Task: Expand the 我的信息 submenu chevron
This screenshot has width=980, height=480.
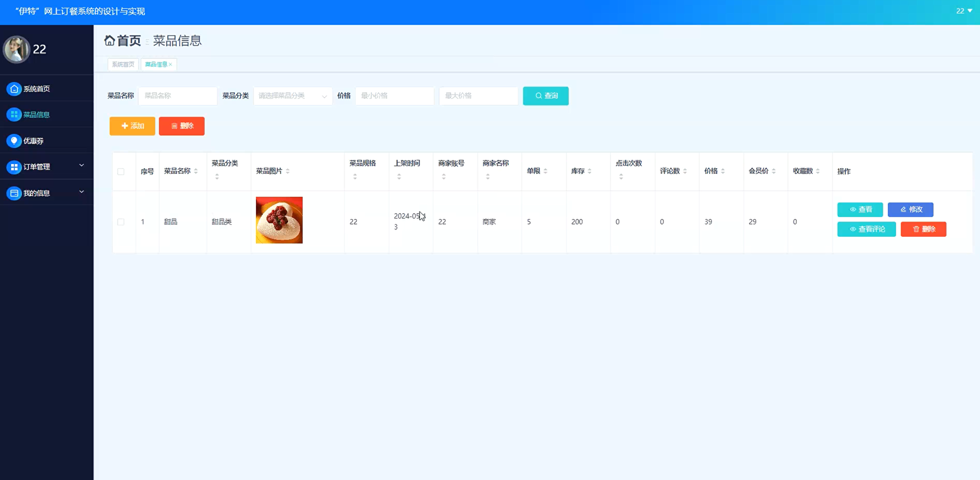Action: pos(82,192)
